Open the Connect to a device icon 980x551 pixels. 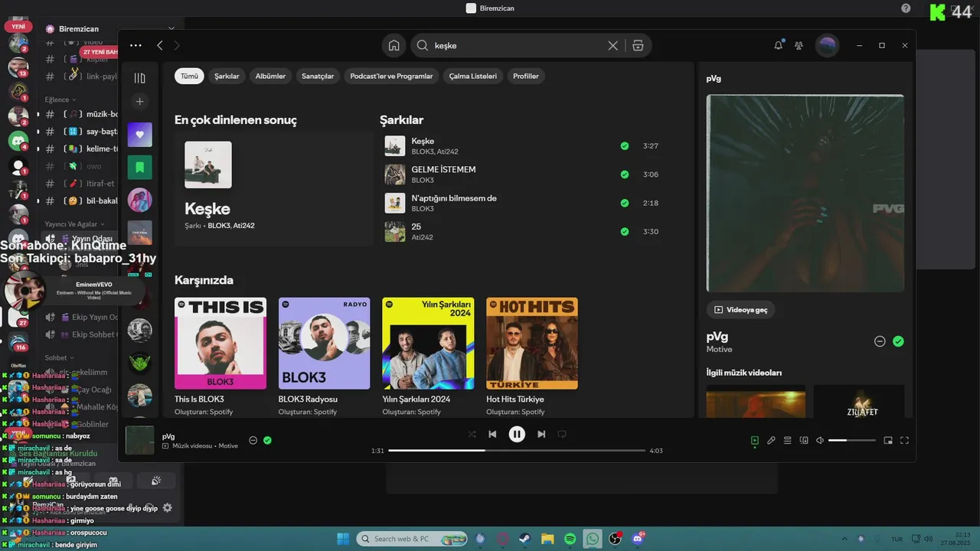804,440
